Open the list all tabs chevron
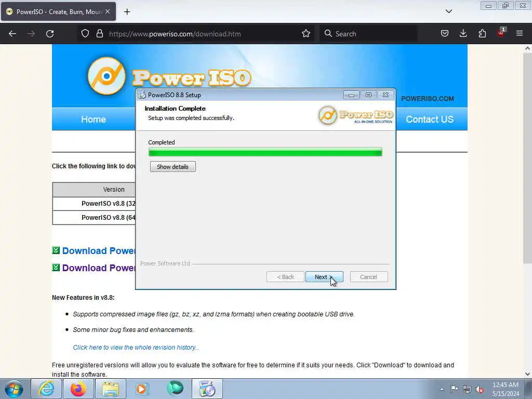Image resolution: width=532 pixels, height=399 pixels. 448,11
